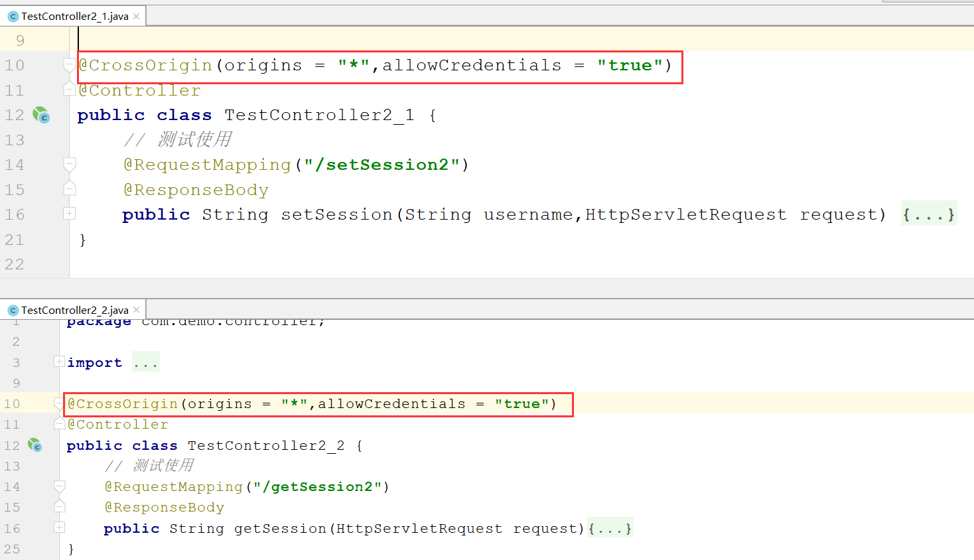Place the cursor on @CrossOrigin in TestController2_1
This screenshot has height=560, width=974.
click(145, 65)
